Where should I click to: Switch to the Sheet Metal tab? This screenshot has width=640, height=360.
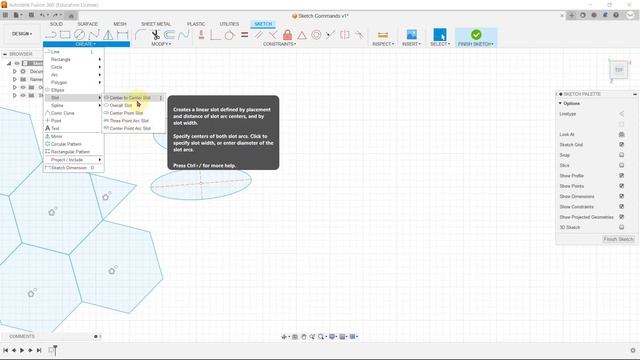(156, 24)
